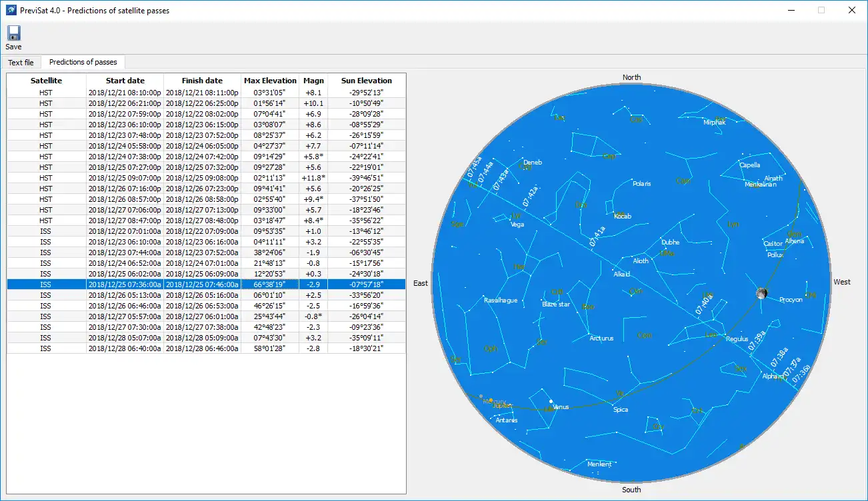This screenshot has height=501, width=868.
Task: Click the 07:41a marker on the satellite track
Action: click(598, 237)
